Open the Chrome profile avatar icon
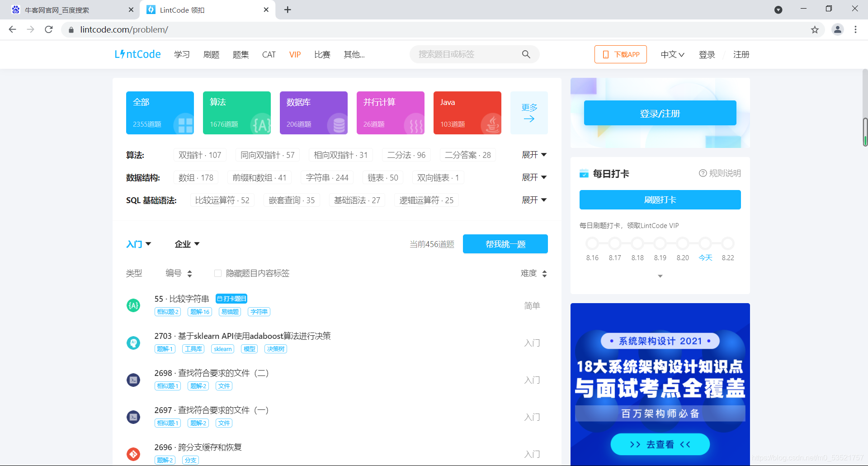 pos(837,29)
